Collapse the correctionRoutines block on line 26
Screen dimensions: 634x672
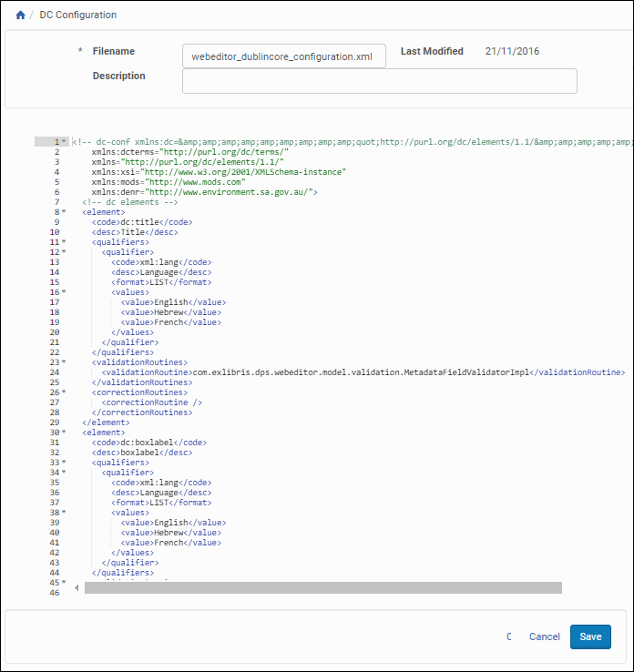pyautogui.click(x=64, y=392)
